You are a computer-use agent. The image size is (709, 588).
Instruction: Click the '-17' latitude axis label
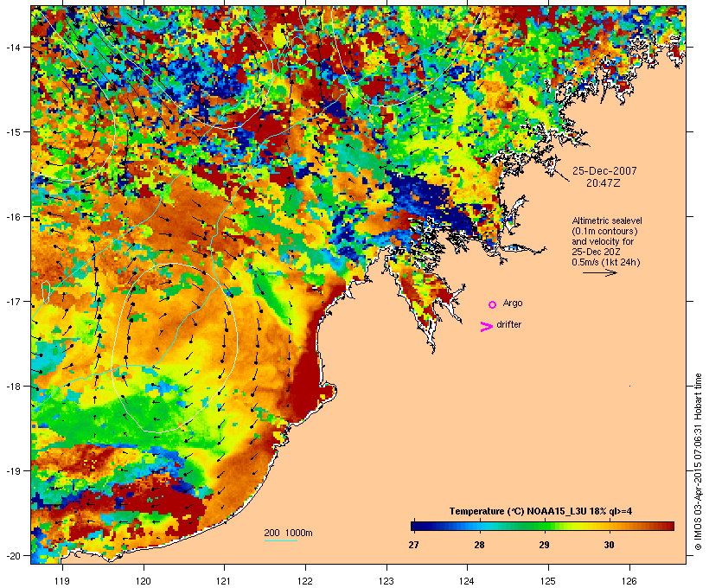[12, 301]
